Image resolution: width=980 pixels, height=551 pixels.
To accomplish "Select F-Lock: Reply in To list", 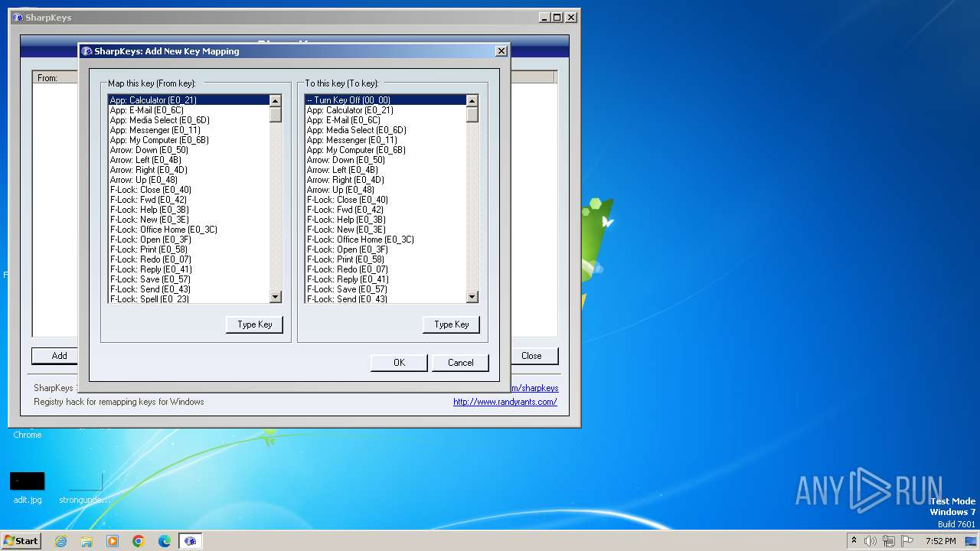I will 386,279.
